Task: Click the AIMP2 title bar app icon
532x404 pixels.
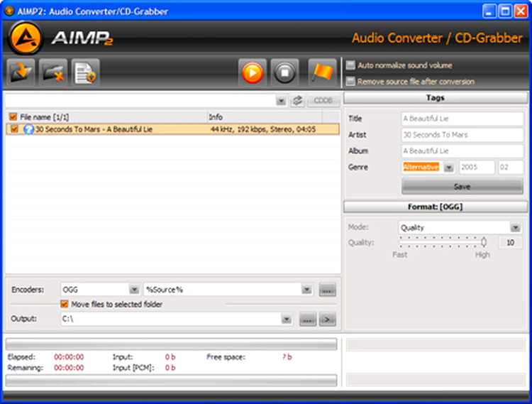Action: click(x=9, y=11)
